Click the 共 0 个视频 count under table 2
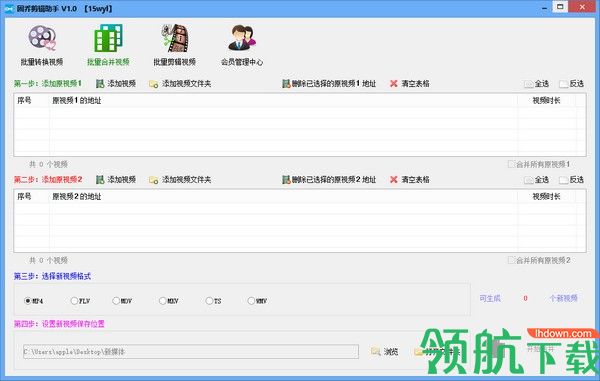The height and width of the screenshot is (381, 600). [x=49, y=261]
